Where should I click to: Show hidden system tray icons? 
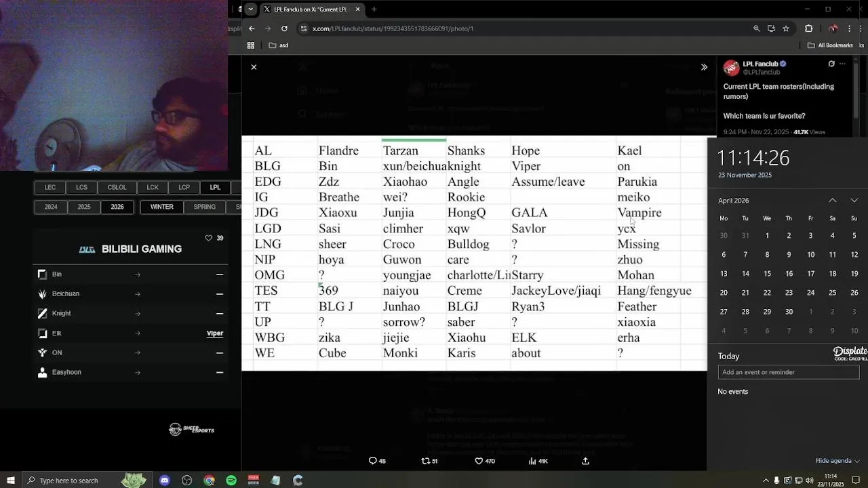(x=766, y=481)
